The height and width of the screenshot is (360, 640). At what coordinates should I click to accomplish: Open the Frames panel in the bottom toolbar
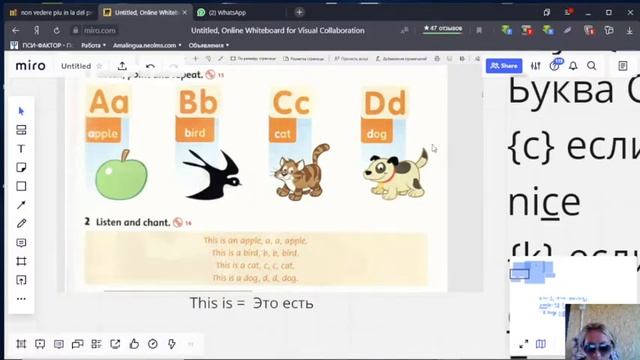pyautogui.click(x=21, y=344)
